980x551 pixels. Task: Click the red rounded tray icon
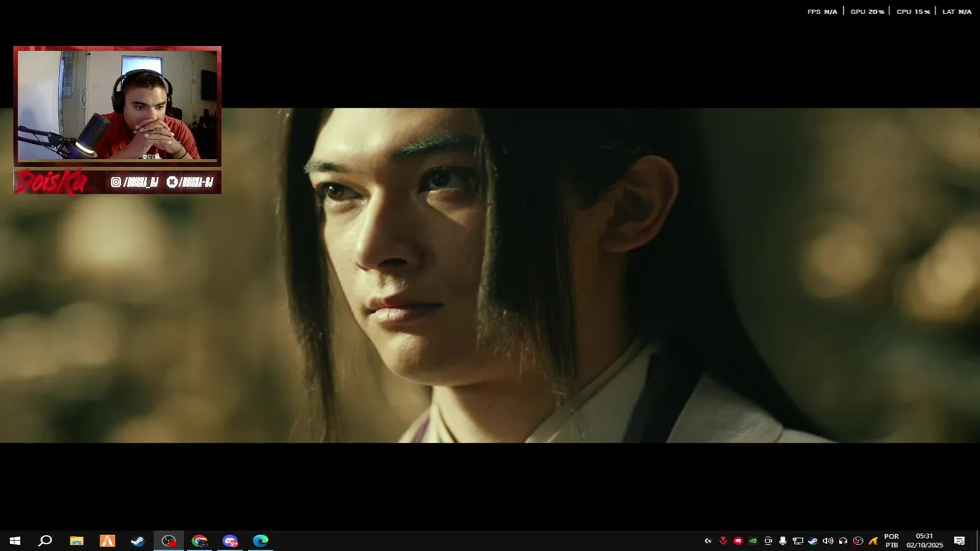738,541
